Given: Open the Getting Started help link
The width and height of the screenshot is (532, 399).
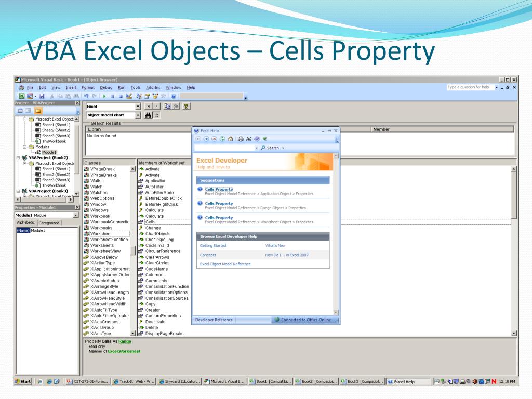Looking at the screenshot, I should pyautogui.click(x=212, y=245).
